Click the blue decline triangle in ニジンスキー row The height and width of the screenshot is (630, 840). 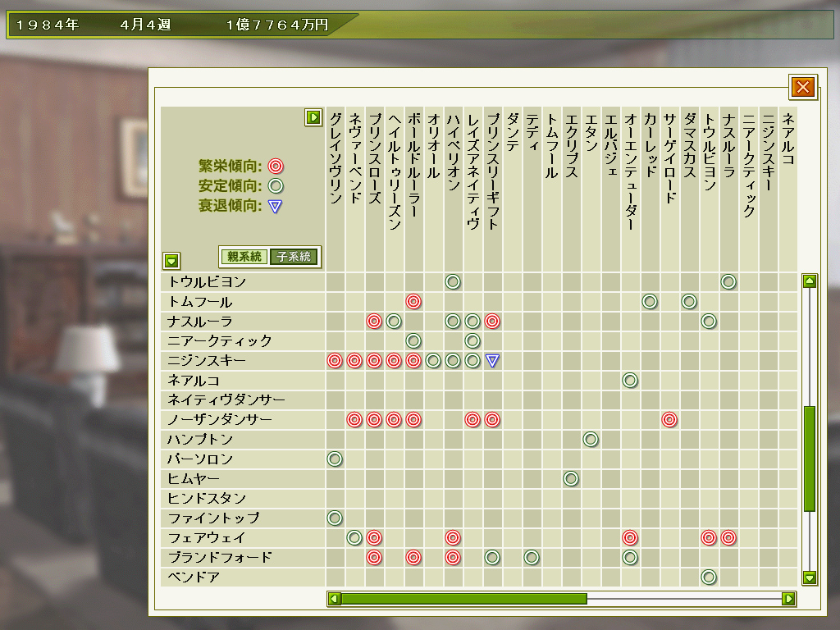coord(492,361)
